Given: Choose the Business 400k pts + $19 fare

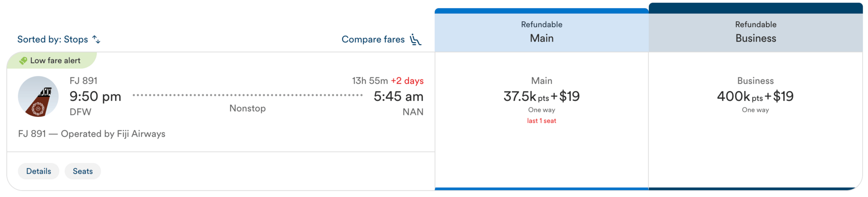Looking at the screenshot, I should tap(755, 96).
